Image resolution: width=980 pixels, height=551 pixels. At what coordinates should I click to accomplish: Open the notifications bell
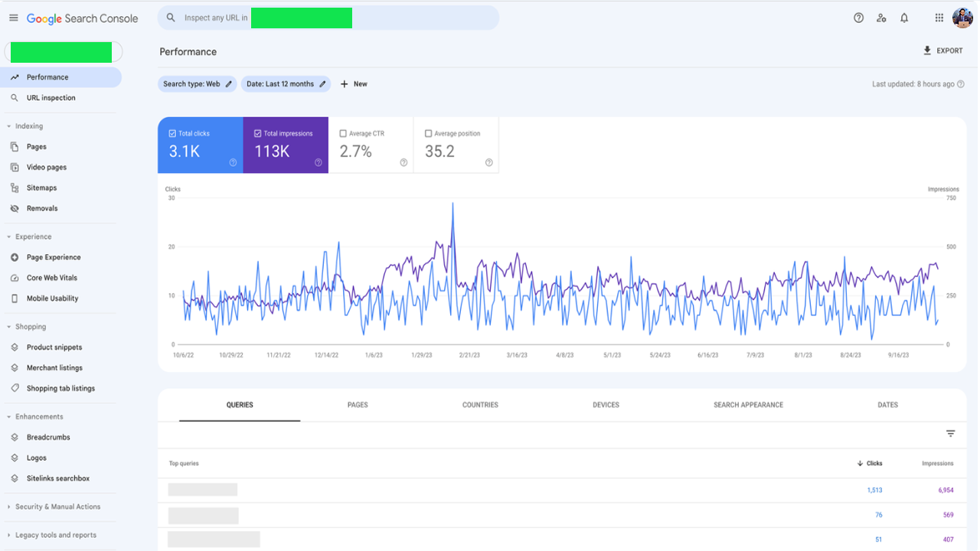[x=904, y=18]
